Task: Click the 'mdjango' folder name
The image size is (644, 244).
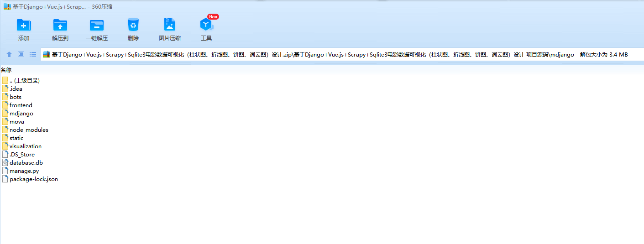Action: click(21, 113)
